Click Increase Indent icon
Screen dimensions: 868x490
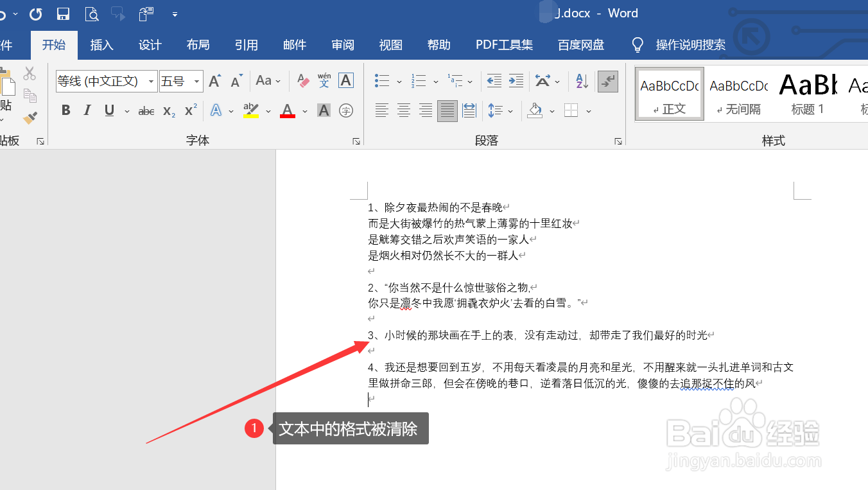516,81
